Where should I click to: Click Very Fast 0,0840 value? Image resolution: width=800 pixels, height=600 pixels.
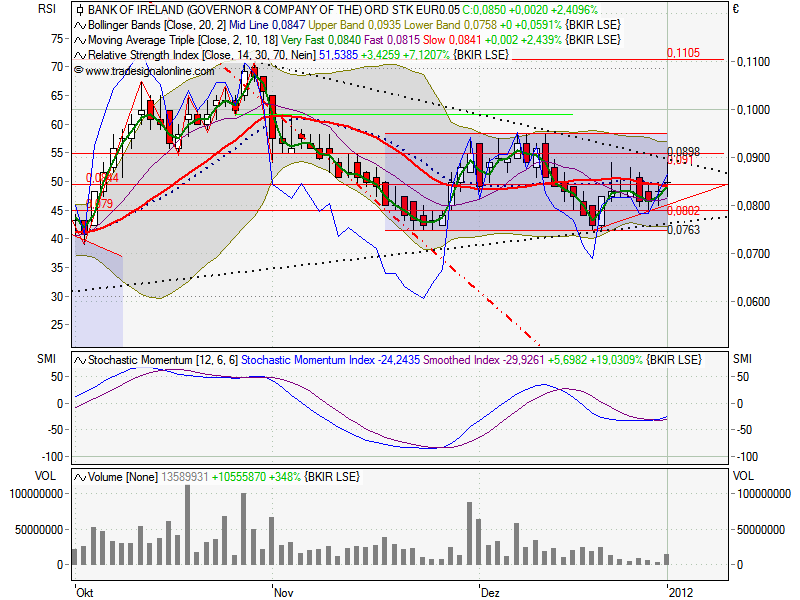point(321,40)
